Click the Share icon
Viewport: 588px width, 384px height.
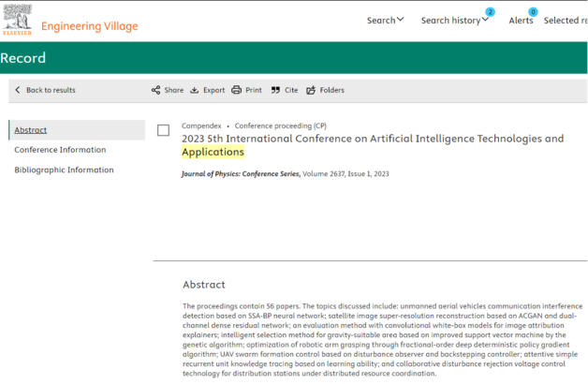(x=155, y=90)
